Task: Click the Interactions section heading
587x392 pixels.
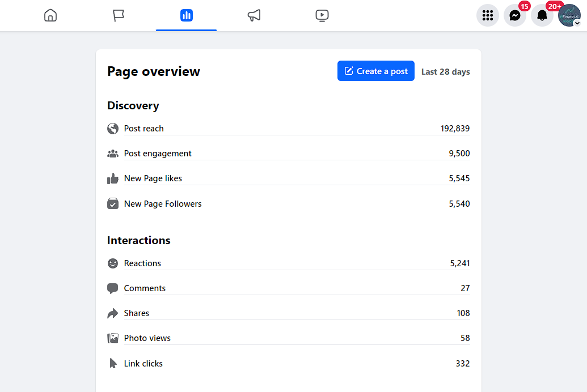Action: [138, 240]
